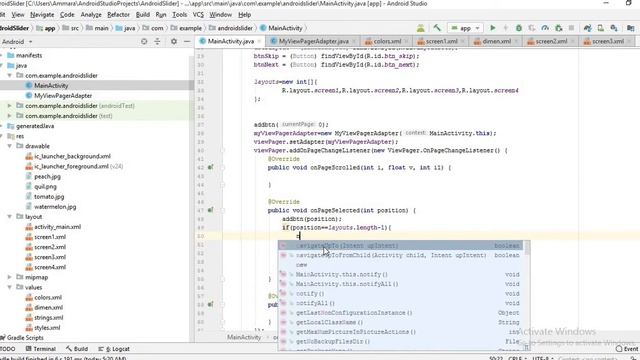Open the Window menu

[220, 15]
